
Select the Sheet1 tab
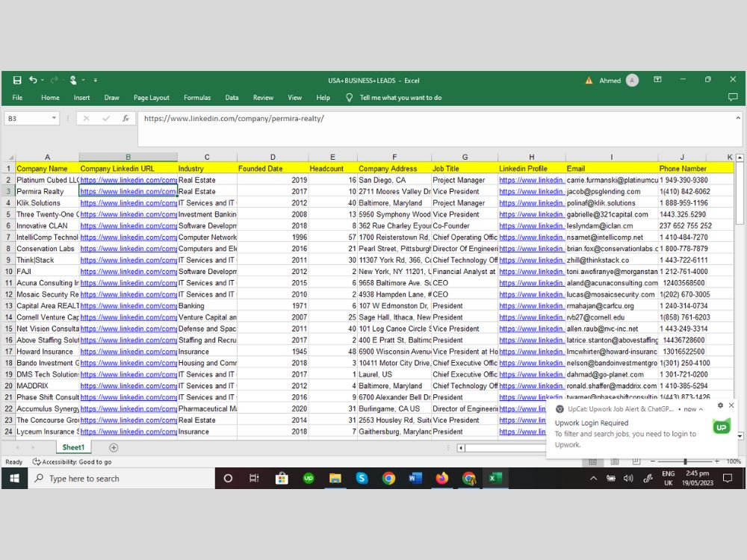(73, 447)
